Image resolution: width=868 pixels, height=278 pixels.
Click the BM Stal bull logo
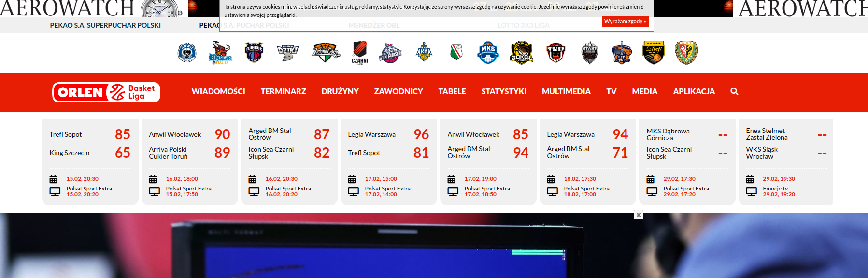(220, 52)
